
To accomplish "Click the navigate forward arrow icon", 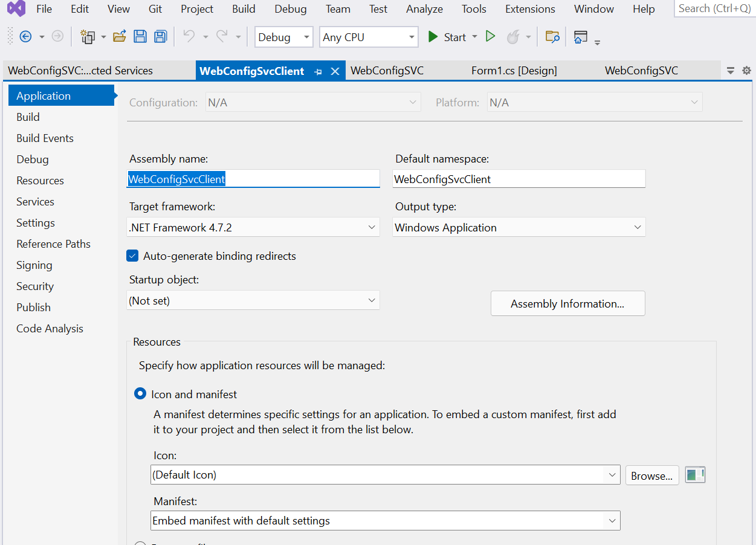I will point(57,37).
